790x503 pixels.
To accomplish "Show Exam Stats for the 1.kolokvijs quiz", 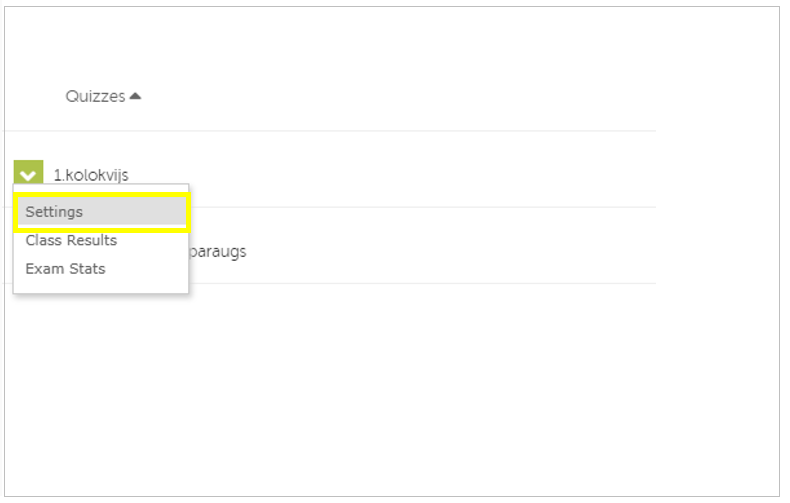I will 65,269.
